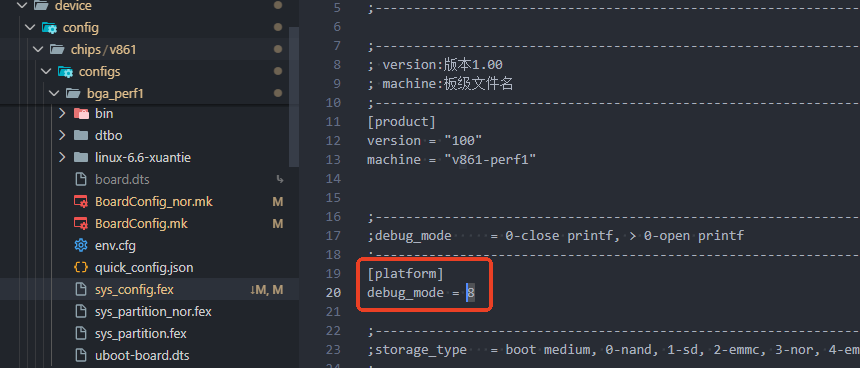860x368 pixels.
Task: Place cursor on debug_mode value 8
Action: pyautogui.click(x=471, y=293)
